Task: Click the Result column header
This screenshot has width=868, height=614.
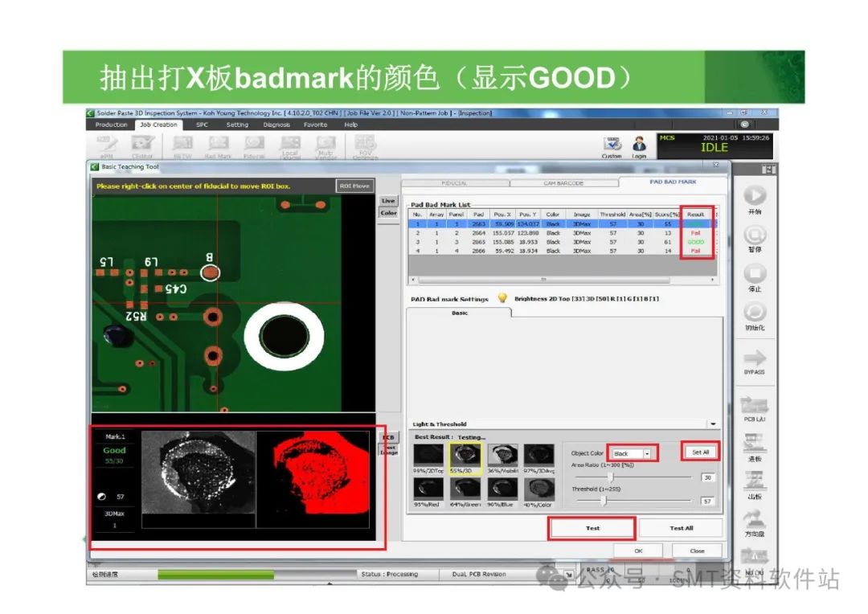Action: (x=696, y=215)
